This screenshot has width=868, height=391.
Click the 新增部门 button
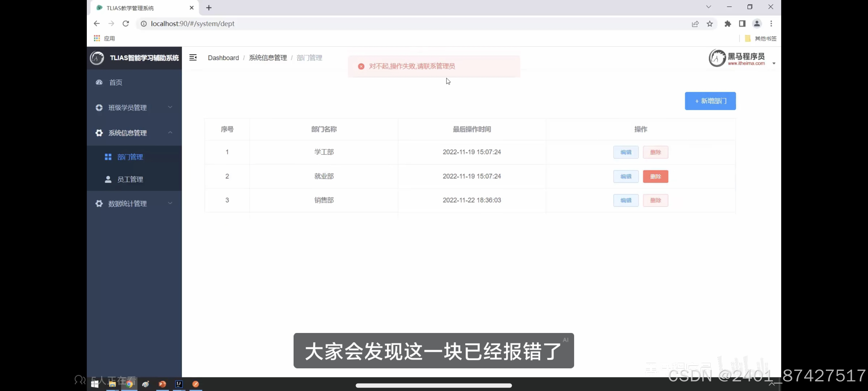[710, 101]
